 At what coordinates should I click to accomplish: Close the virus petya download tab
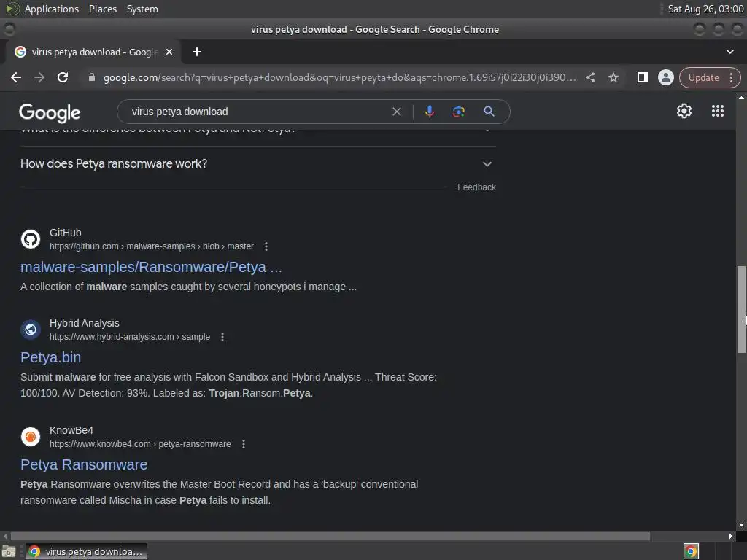coord(169,52)
